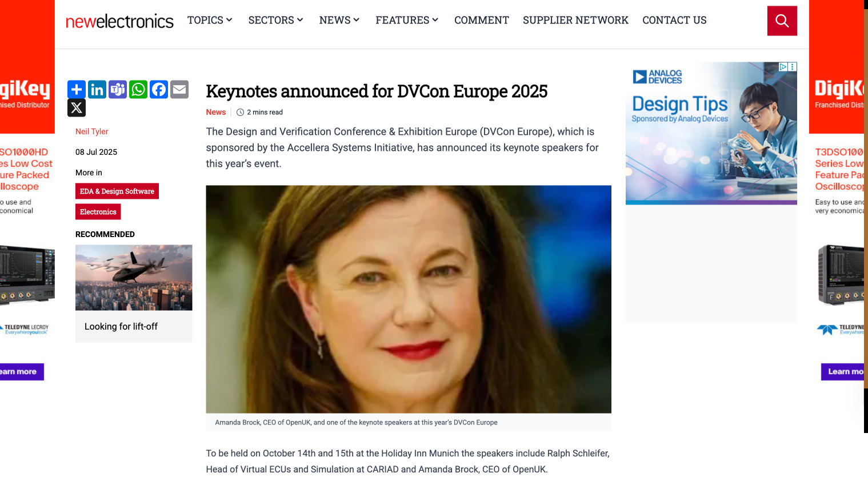Viewport: 868px width, 489px height.
Task: Share article on X
Action: (x=77, y=108)
